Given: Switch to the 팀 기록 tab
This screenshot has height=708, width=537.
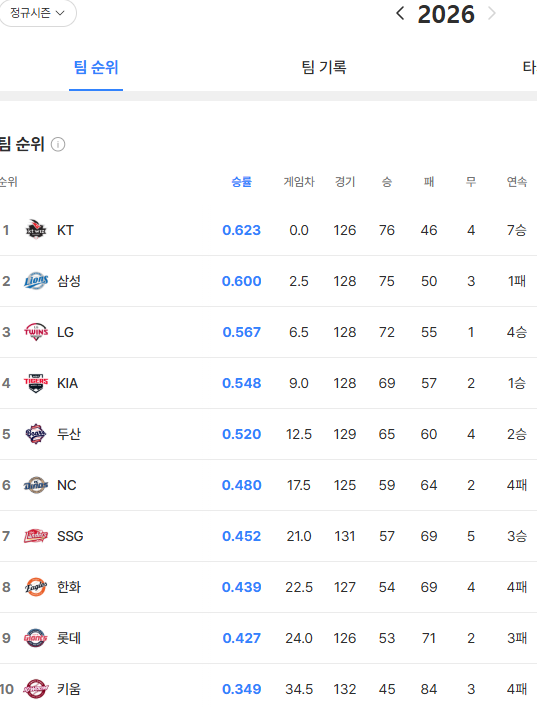Looking at the screenshot, I should 324,68.
